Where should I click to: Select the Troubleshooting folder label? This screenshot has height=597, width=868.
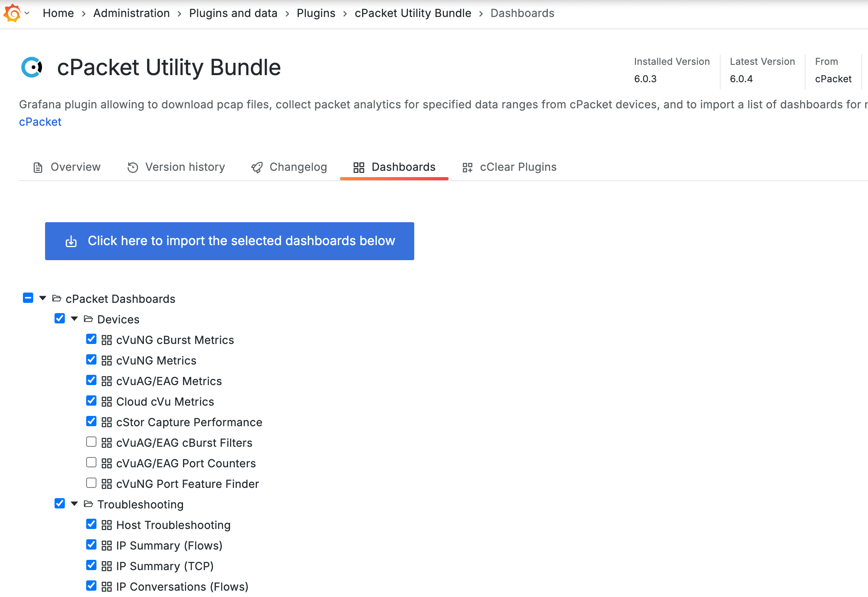point(141,504)
